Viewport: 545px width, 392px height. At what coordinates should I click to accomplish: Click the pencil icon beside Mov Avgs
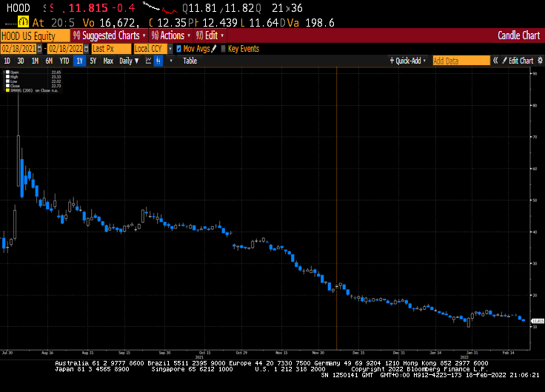214,49
